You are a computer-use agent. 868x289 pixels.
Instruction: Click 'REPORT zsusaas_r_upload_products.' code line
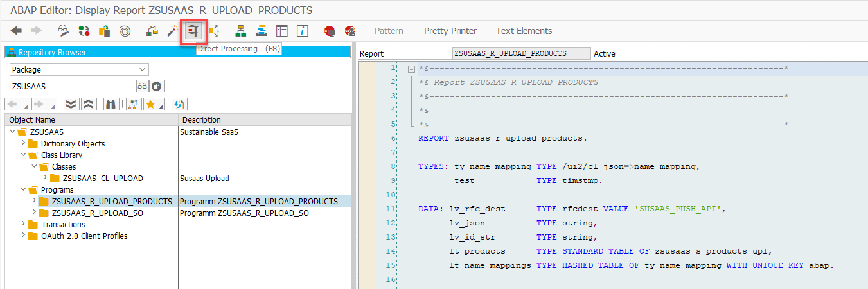click(x=502, y=138)
